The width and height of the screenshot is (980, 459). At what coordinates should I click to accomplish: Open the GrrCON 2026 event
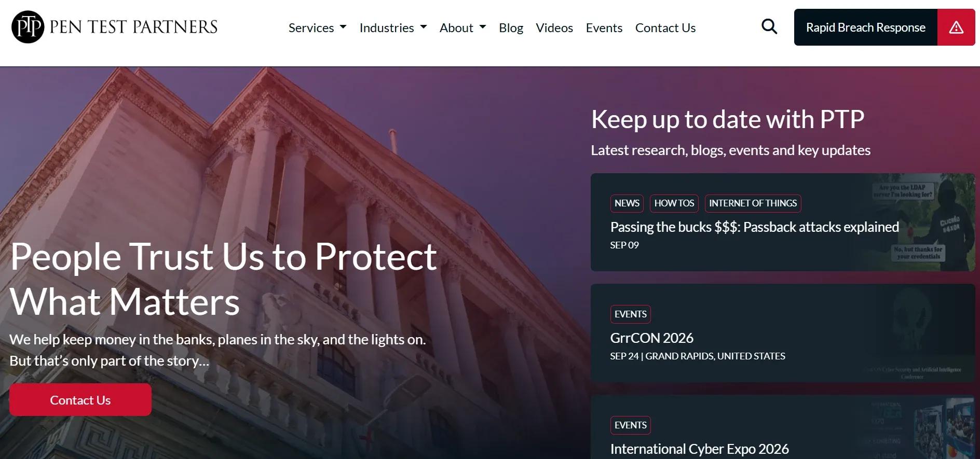pyautogui.click(x=652, y=338)
